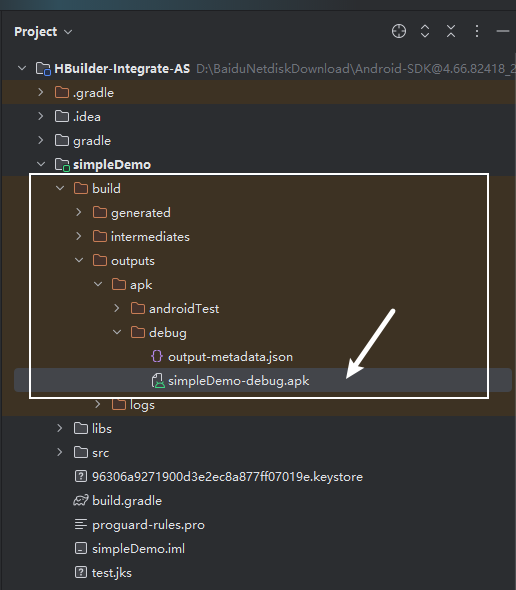Select proguard-rules.pro file
Screen dimensions: 516x590
point(148,525)
